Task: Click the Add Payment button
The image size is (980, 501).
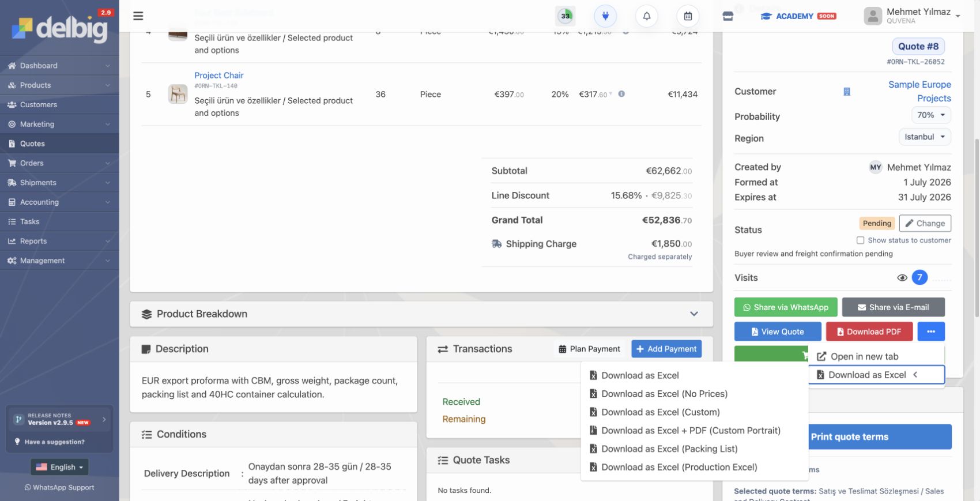Action: (666, 349)
